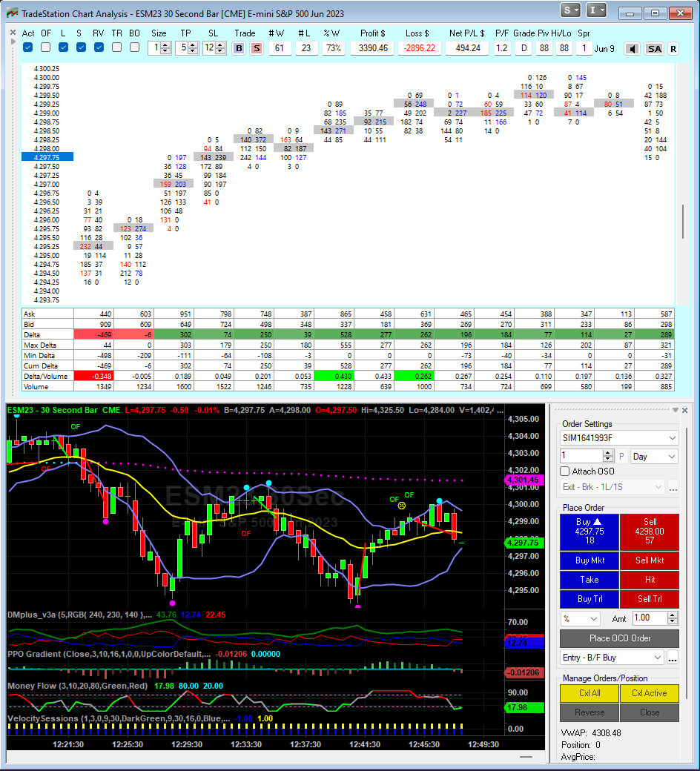Open the Day duration dropdown
The width and height of the screenshot is (700, 771).
[654, 457]
